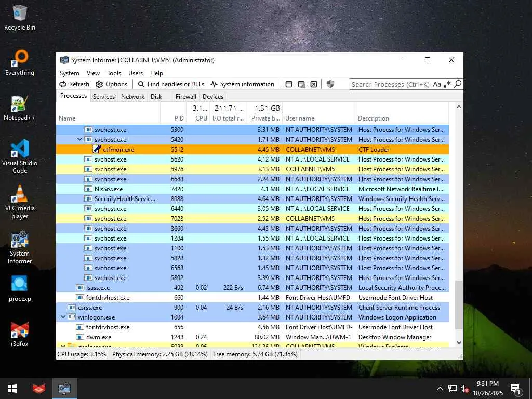
Task: Open the Users menu
Action: [136, 73]
